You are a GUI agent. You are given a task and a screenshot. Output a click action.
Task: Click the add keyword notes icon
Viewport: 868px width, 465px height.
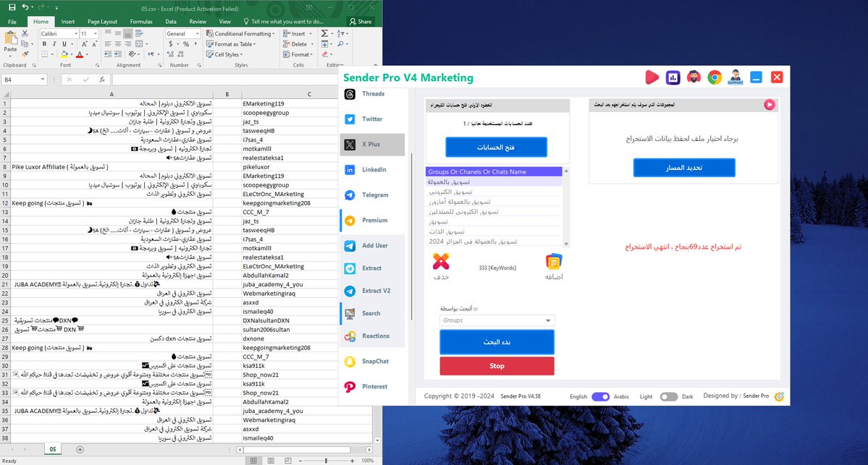(x=554, y=262)
